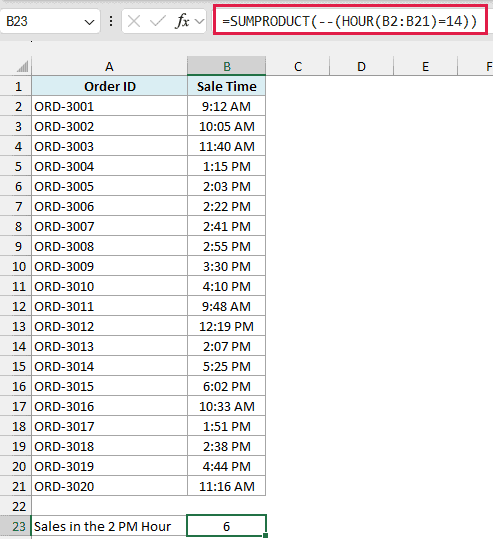
Task: Select column D header
Action: coord(361,66)
